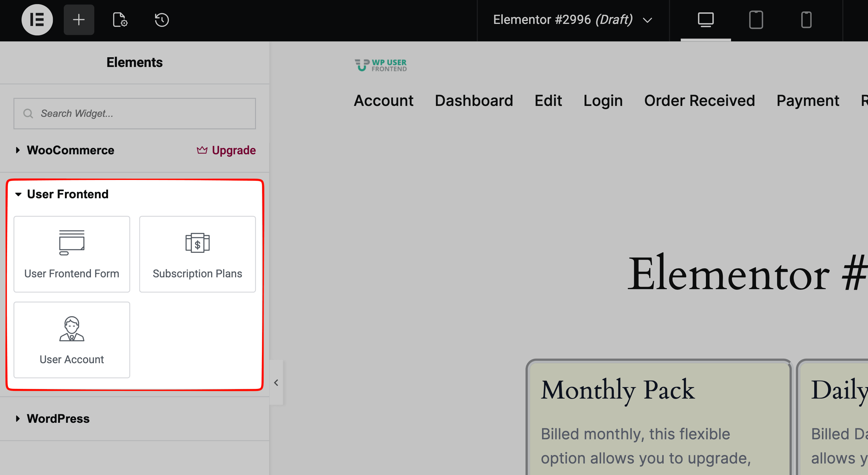Select the Subscription Plans widget
Image resolution: width=868 pixels, height=475 pixels.
[197, 254]
